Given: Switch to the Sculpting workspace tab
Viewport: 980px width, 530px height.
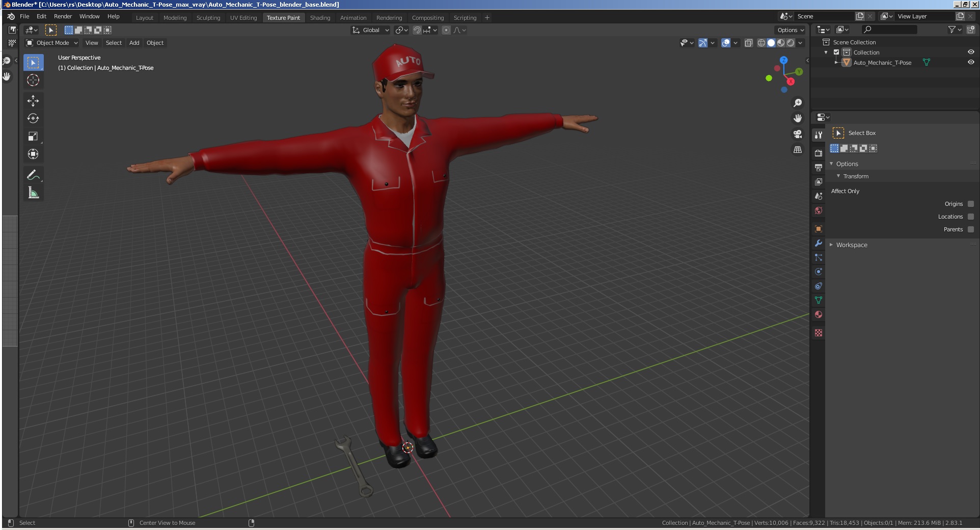Looking at the screenshot, I should [208, 17].
